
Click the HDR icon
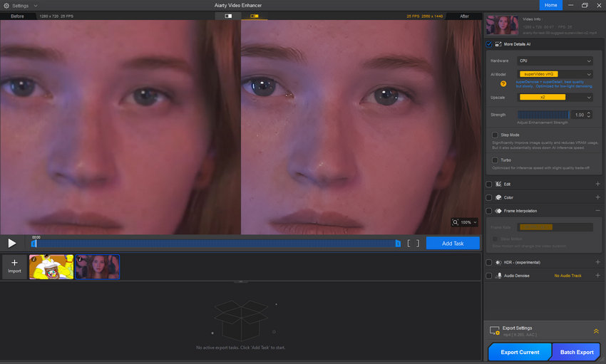498,262
